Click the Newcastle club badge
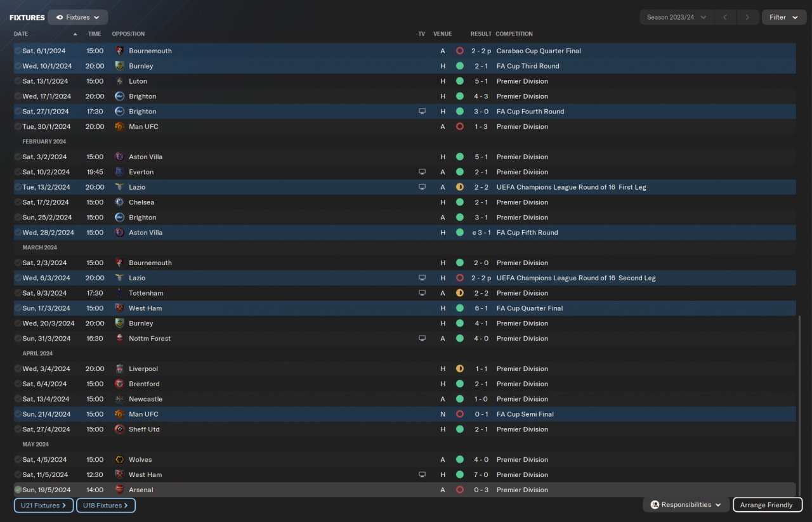Viewport: 812px width, 522px height. pyautogui.click(x=119, y=399)
